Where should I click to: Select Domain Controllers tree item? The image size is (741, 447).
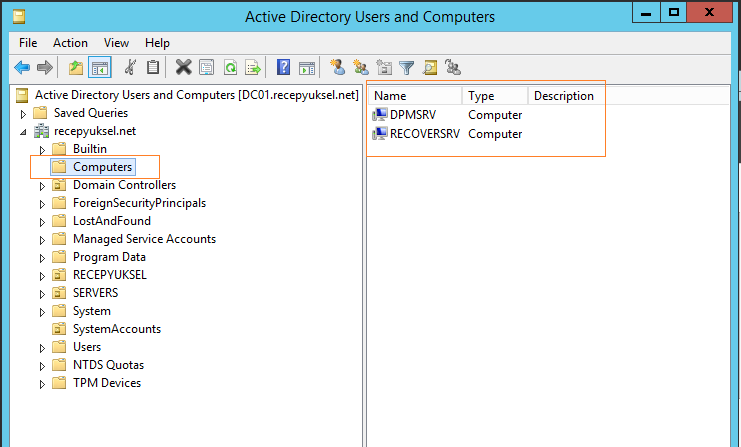[124, 185]
